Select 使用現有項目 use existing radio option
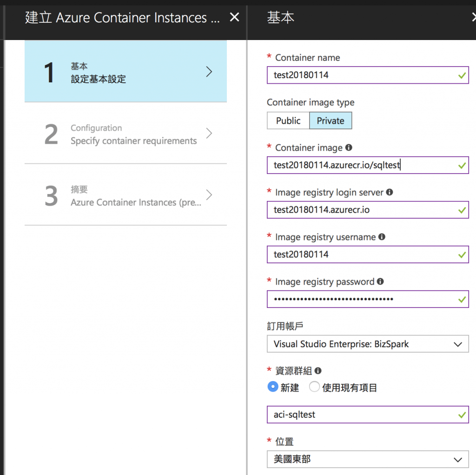Viewport: 476px width, 475px height. tap(314, 387)
